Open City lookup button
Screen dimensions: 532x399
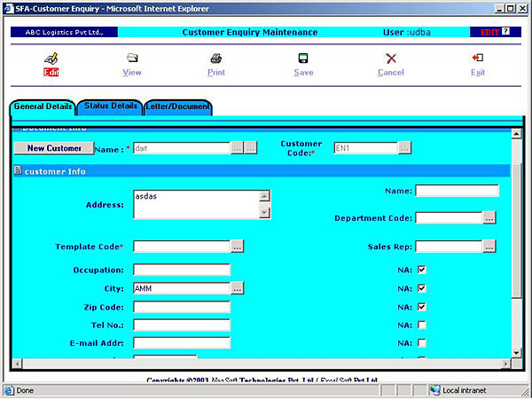[x=237, y=288]
